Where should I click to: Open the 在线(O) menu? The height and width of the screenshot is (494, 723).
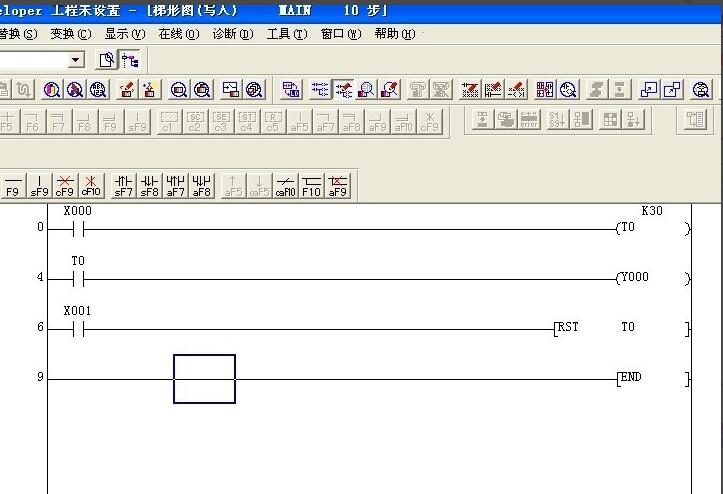179,34
